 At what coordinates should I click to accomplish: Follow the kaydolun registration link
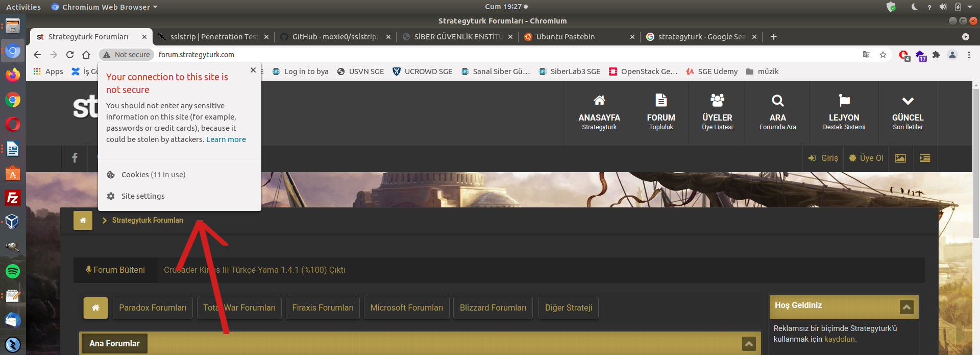click(840, 339)
